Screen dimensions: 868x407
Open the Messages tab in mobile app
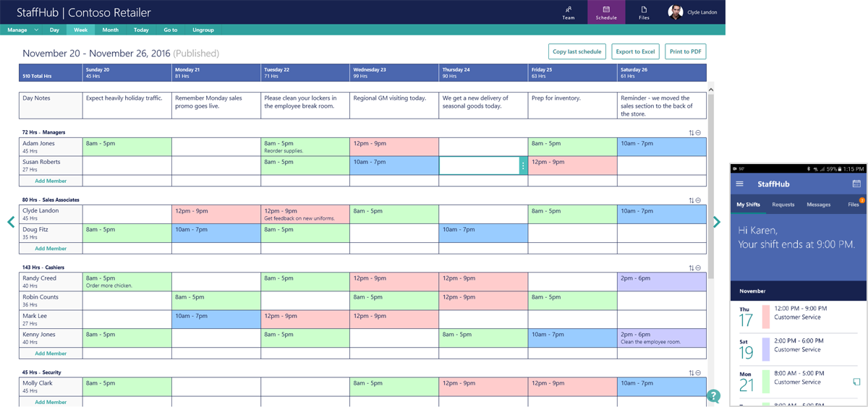click(x=819, y=205)
